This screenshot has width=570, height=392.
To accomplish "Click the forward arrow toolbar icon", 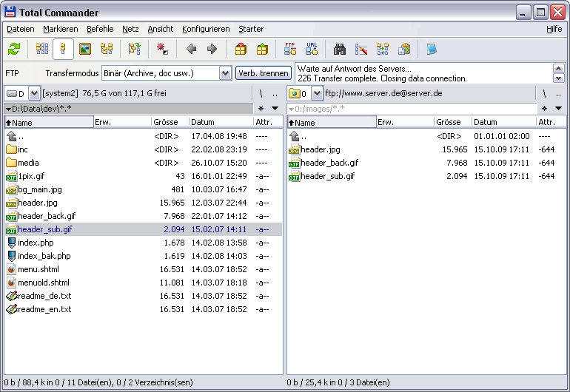I will 212,50.
